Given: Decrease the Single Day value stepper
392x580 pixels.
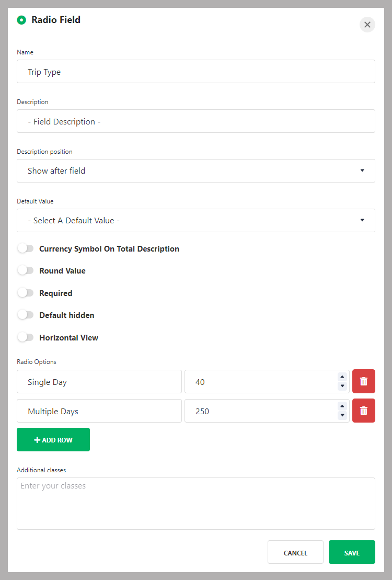Looking at the screenshot, I should coord(342,386).
